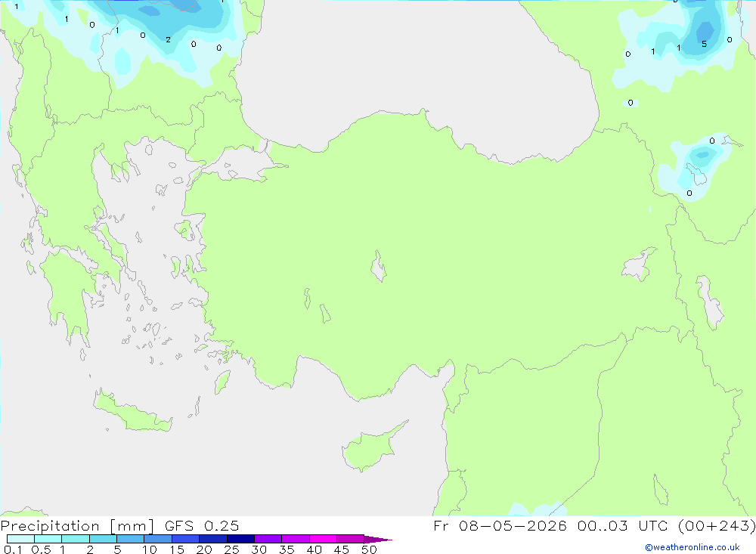This screenshot has height=554, width=756.
Task: Click the 'Fr 08-05-2026' date text
Action: [x=500, y=525]
